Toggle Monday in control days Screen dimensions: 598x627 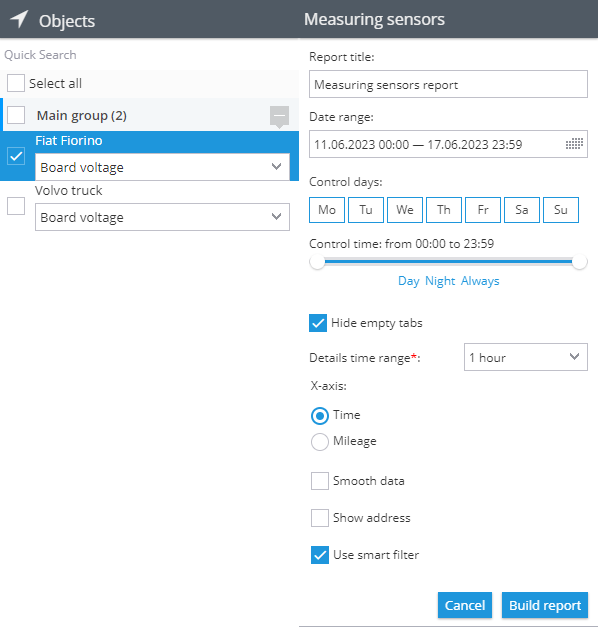click(x=327, y=210)
